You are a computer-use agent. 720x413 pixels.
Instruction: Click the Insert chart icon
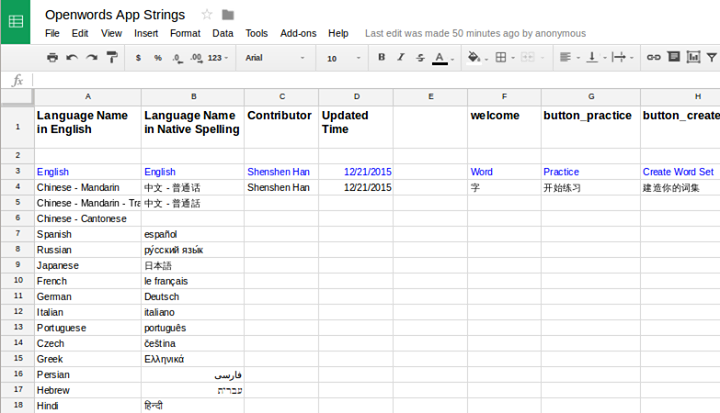coord(693,57)
